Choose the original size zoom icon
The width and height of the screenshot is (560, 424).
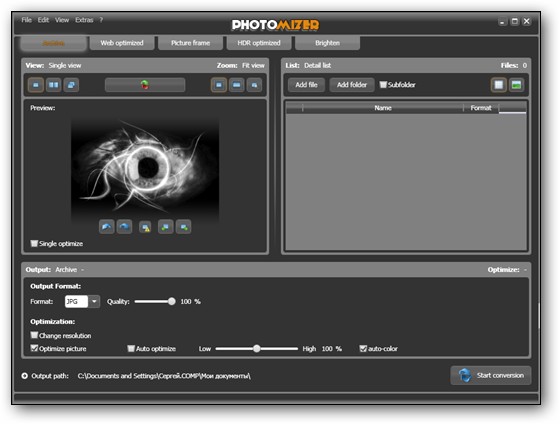(254, 85)
